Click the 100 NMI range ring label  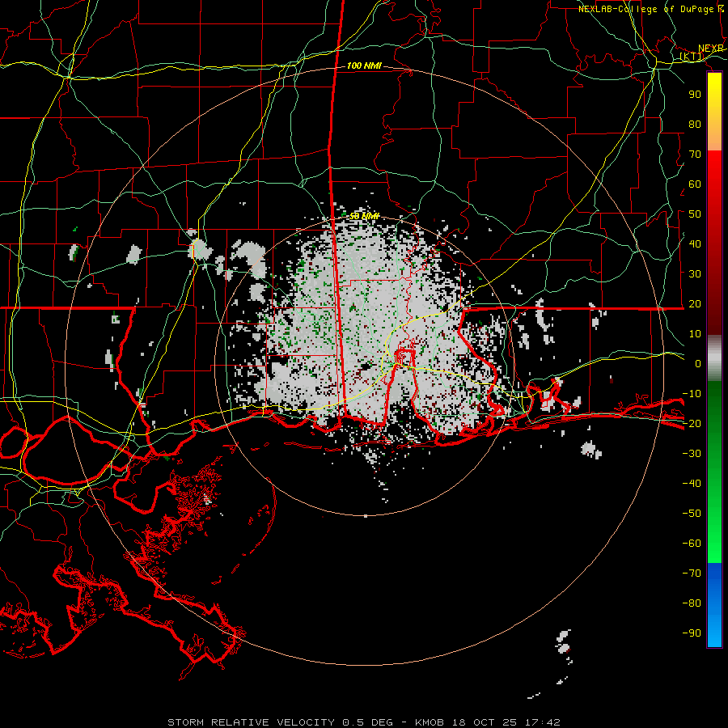[x=364, y=66]
